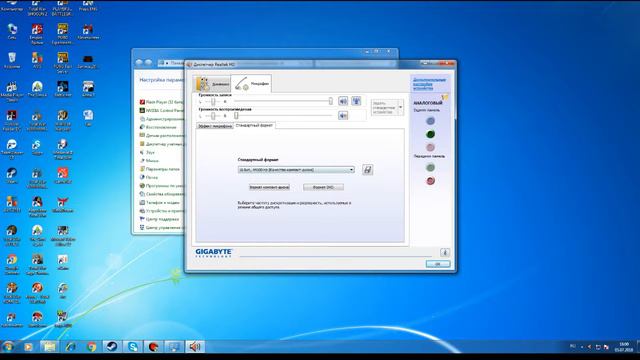Viewport: 640px width, 360px height.
Task: Expand the set default device dropdown
Action: tap(400, 107)
